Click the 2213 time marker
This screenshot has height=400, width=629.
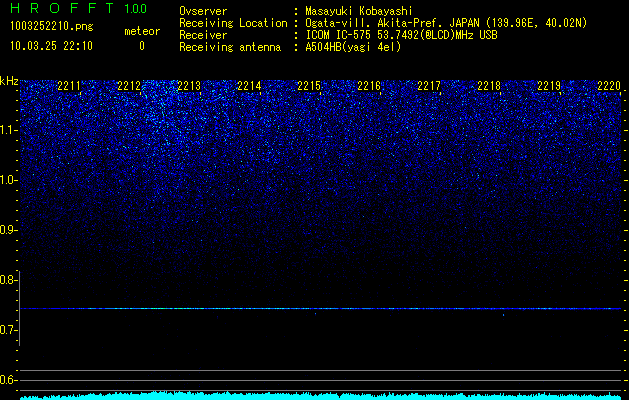189,86
